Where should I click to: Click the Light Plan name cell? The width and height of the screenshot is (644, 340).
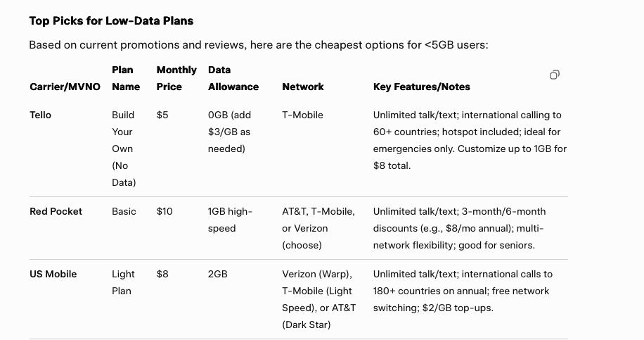click(x=123, y=282)
